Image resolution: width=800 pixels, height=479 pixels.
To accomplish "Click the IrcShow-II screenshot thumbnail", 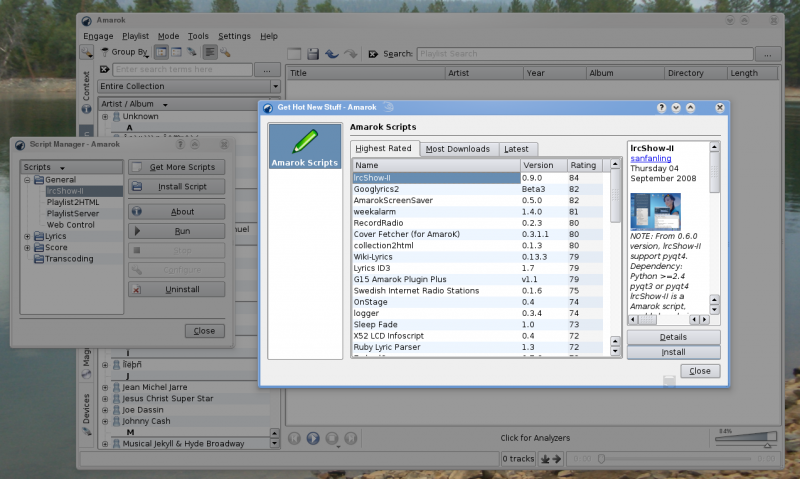I will [656, 212].
